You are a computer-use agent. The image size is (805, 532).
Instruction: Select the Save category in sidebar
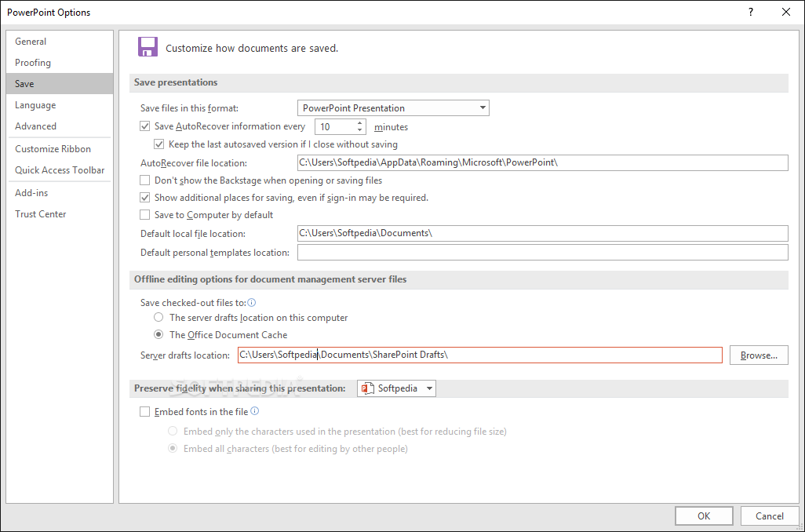pos(60,84)
